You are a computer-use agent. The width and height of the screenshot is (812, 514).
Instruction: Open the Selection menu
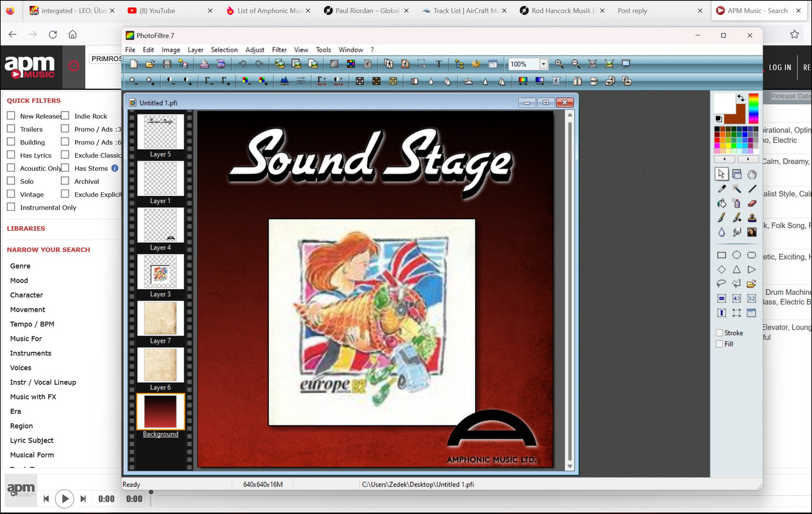(x=224, y=49)
